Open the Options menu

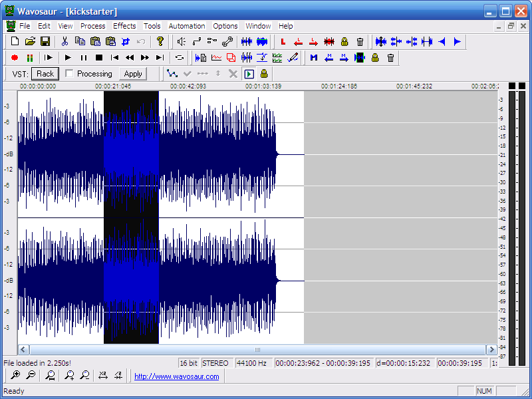[x=225, y=26]
